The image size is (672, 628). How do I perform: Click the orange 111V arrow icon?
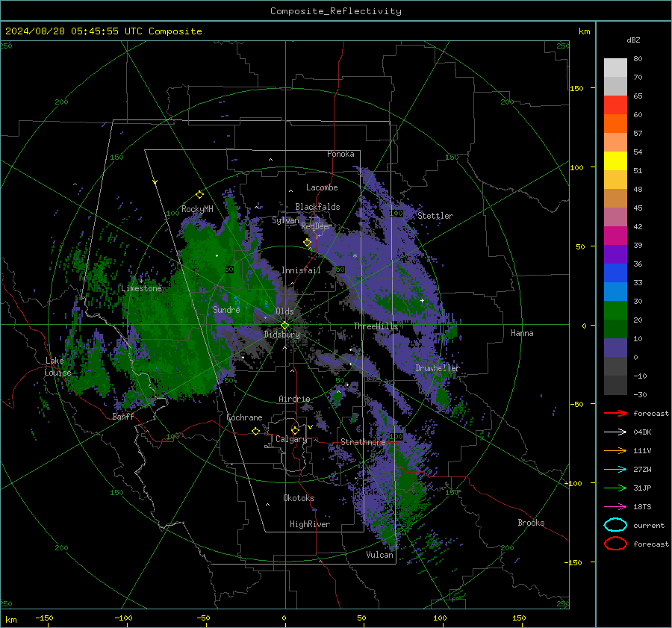(615, 450)
